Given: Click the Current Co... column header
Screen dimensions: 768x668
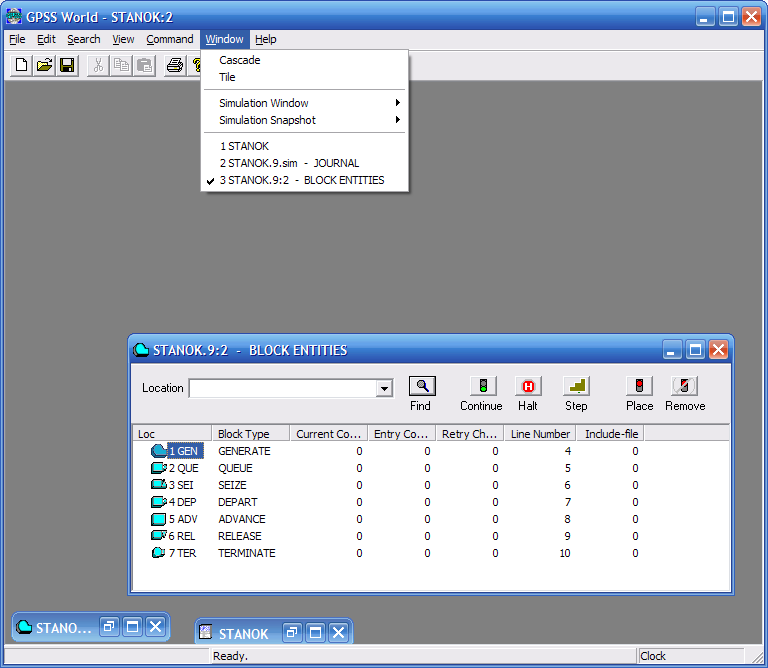Looking at the screenshot, I should [x=329, y=434].
